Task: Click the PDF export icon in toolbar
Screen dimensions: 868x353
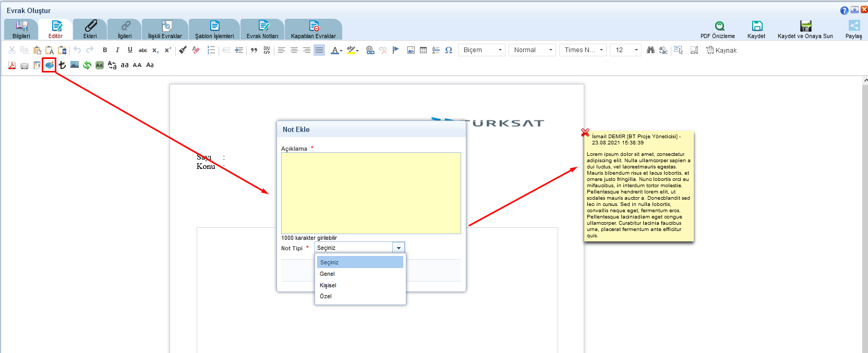Action: [x=12, y=65]
